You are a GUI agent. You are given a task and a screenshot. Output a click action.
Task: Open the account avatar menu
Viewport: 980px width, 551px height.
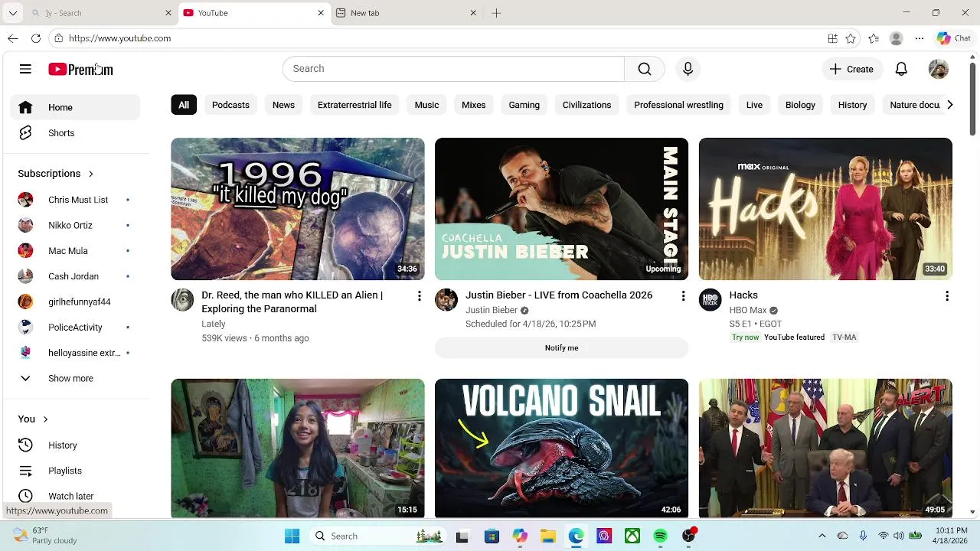tap(938, 69)
